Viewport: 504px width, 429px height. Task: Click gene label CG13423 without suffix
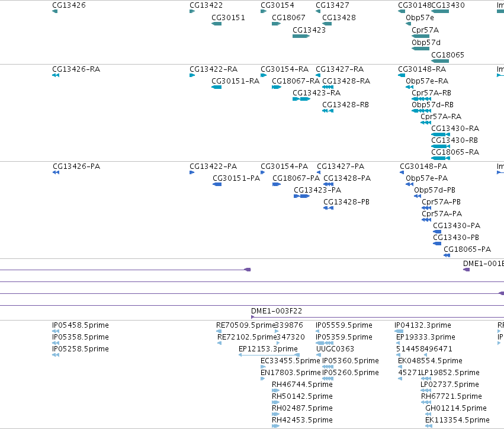(x=309, y=30)
